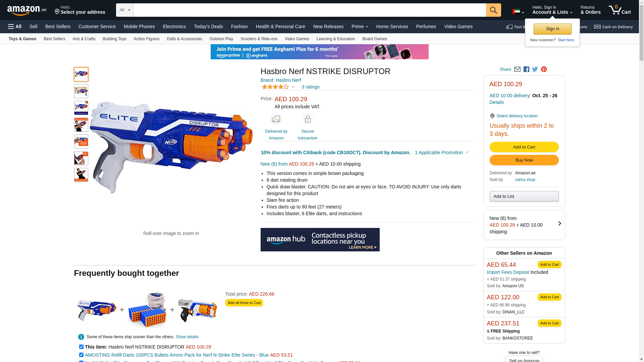Image resolution: width=644 pixels, height=362 pixels.
Task: Open the All search category dropdown
Action: point(125,10)
